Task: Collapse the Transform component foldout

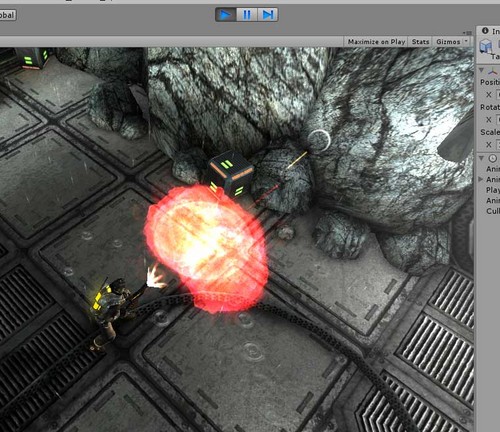Action: [481, 70]
